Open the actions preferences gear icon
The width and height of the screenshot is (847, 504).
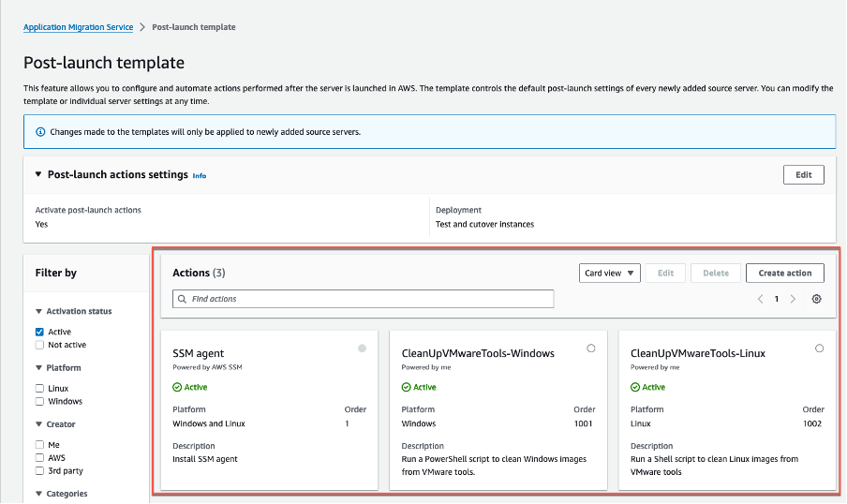817,299
